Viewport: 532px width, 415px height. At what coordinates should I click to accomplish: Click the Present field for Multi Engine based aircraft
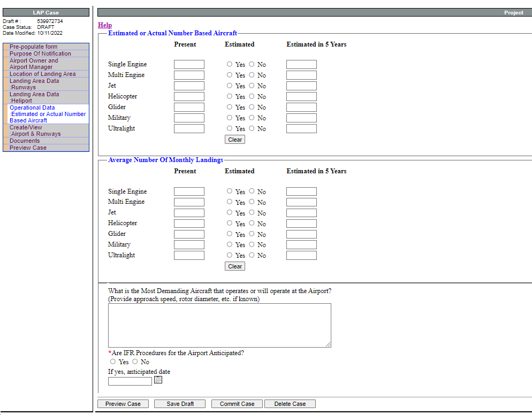[x=189, y=75]
